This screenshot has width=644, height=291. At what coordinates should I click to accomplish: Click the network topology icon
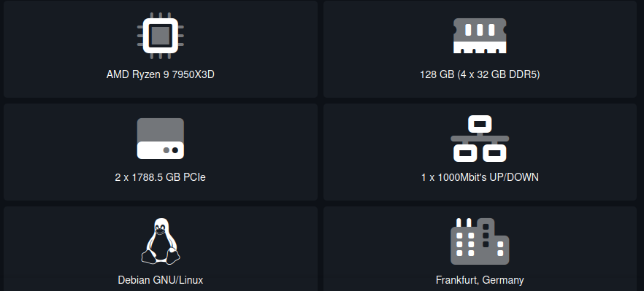pyautogui.click(x=480, y=139)
